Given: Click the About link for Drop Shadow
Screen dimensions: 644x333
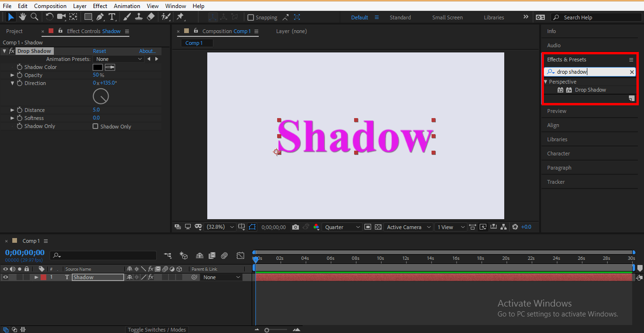Looking at the screenshot, I should [x=147, y=51].
